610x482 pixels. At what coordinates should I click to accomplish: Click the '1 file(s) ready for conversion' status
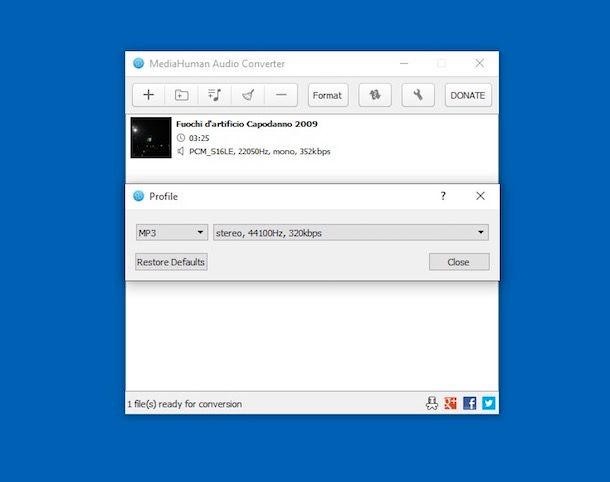185,404
